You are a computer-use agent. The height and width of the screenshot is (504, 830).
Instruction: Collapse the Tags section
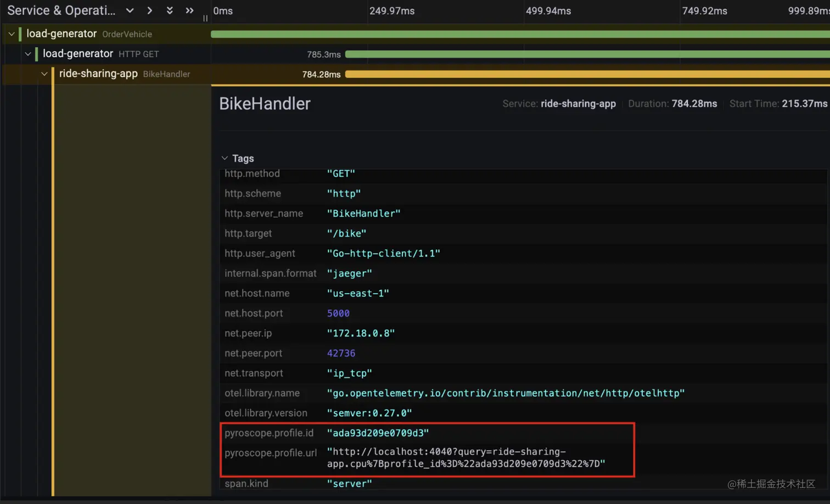[225, 158]
